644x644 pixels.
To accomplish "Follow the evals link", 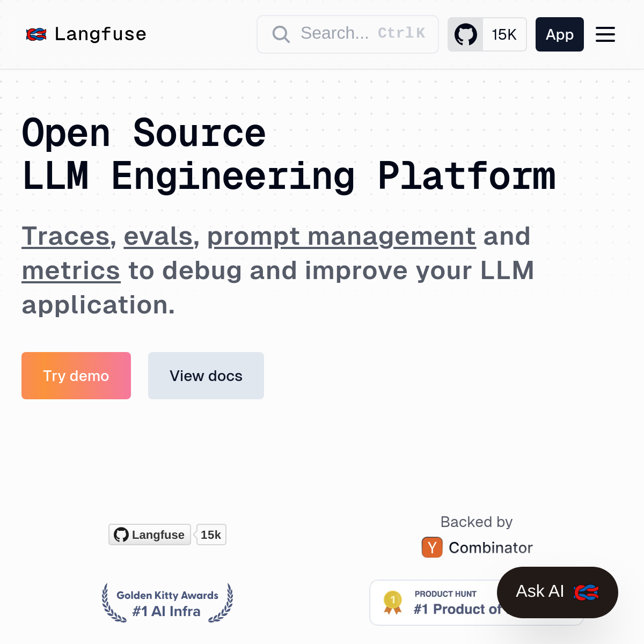I will coord(158,236).
